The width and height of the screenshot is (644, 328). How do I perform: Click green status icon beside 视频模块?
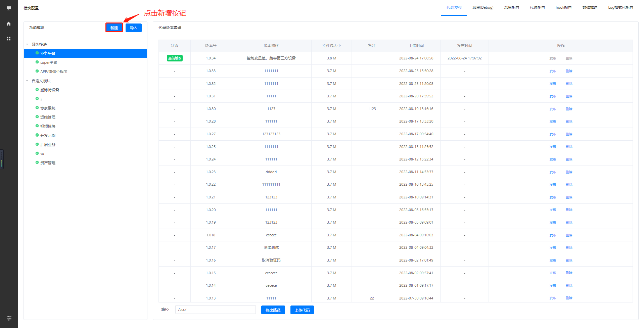coord(37,126)
